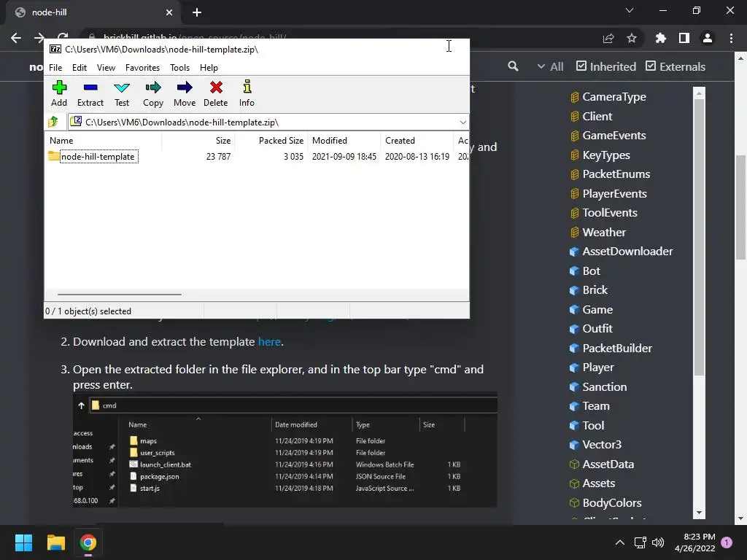Screen dimensions: 747x560
Task: Toggle the Chrome side panel icon
Action: 684,38
